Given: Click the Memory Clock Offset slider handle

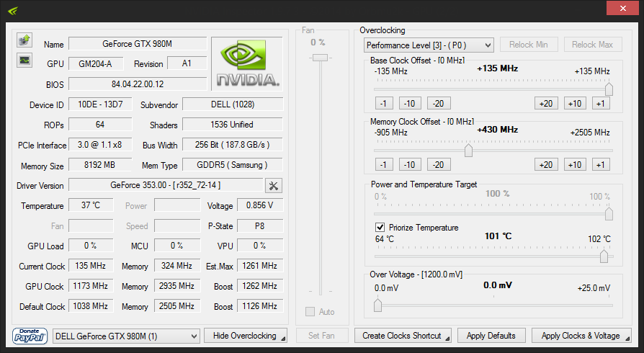Looking at the screenshot, I should 468,150.
